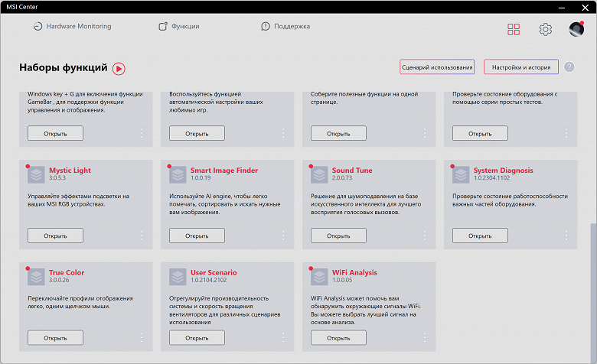Click the Sound Tune layers icon
Screen dimensions: 597x364
pyautogui.click(x=319, y=175)
